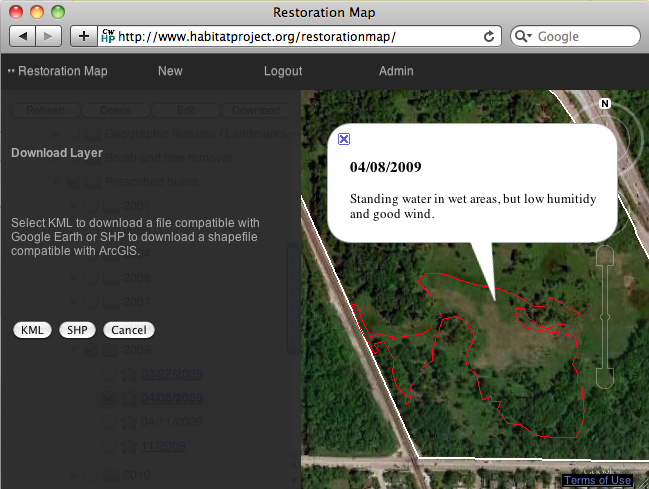649x489 pixels.
Task: Click the dimmed Refresh button
Action: click(46, 110)
